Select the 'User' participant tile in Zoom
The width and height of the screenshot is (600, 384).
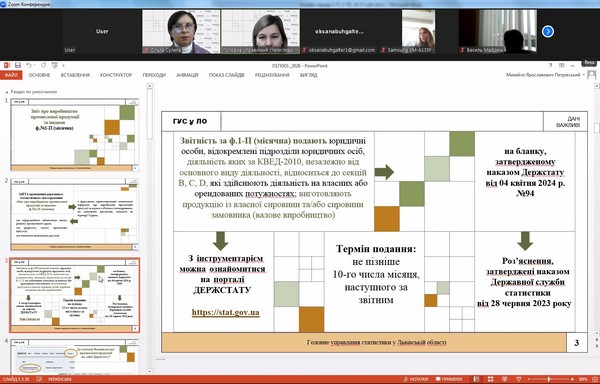pos(102,31)
